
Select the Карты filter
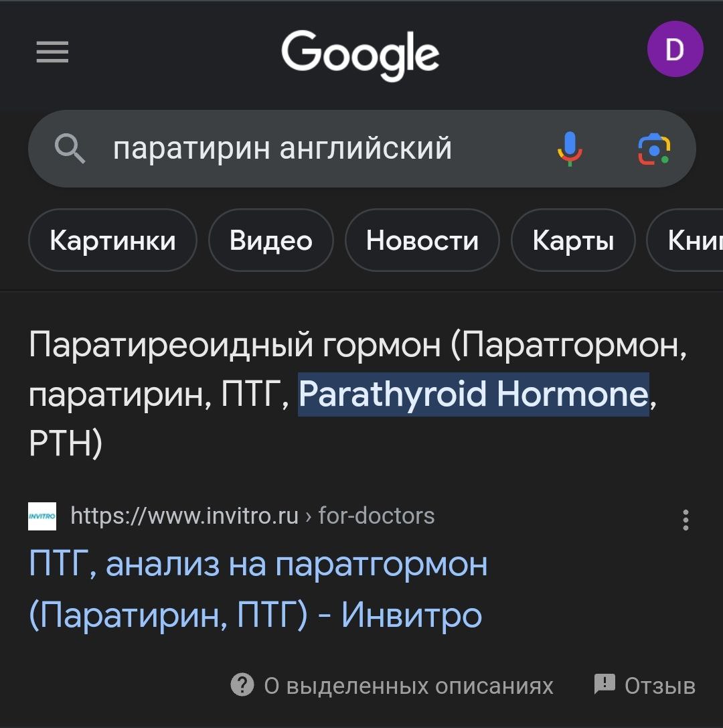coord(573,240)
